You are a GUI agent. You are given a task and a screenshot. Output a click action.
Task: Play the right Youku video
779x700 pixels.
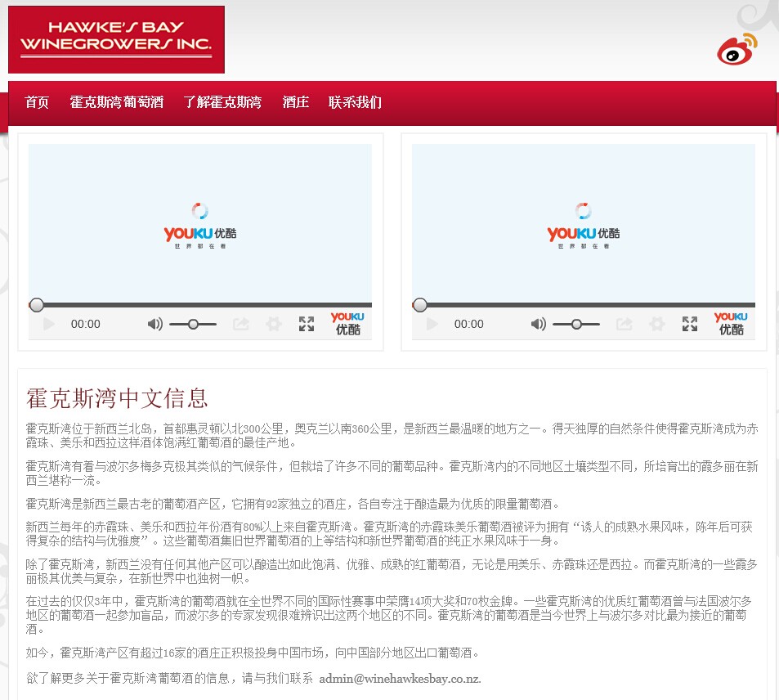[432, 325]
